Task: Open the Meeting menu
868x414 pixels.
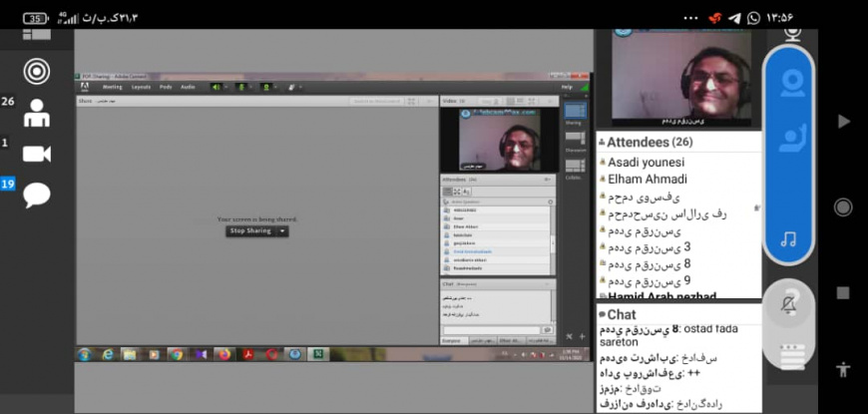Action: 113,87
